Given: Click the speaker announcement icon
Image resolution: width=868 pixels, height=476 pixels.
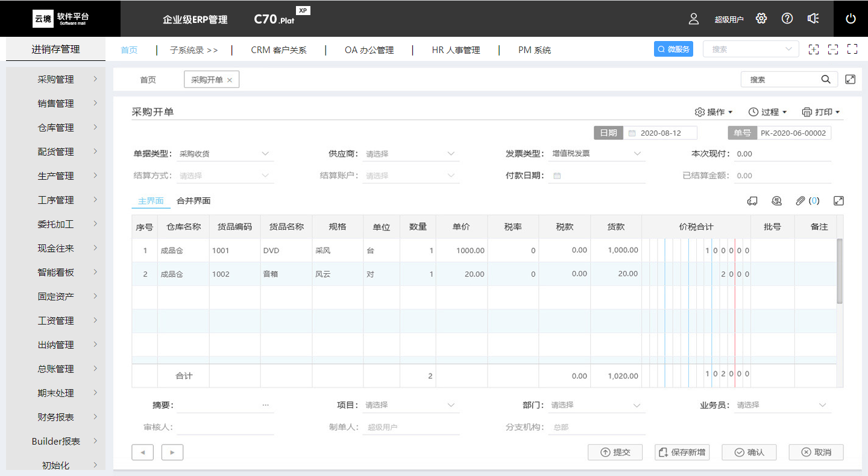Looking at the screenshot, I should point(813,19).
